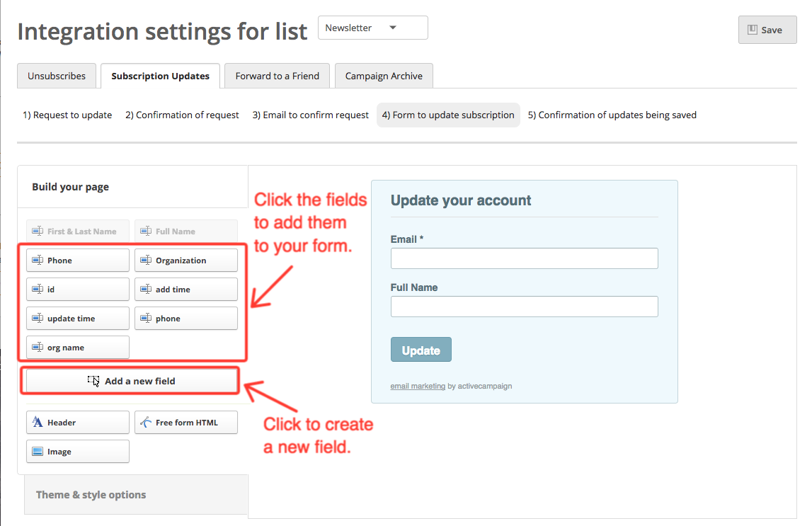Open the Campaign Archive tab
Viewport: 812px width, 526px height.
point(384,75)
